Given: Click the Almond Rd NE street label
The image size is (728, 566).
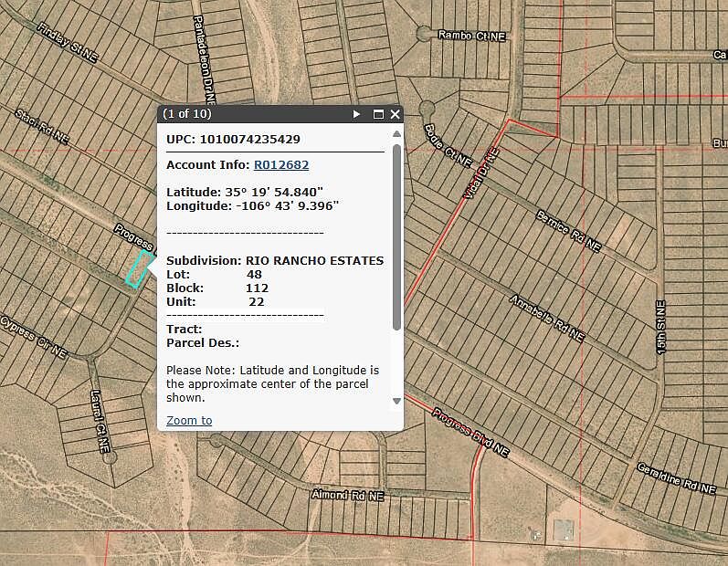Looking at the screenshot, I should (348, 495).
